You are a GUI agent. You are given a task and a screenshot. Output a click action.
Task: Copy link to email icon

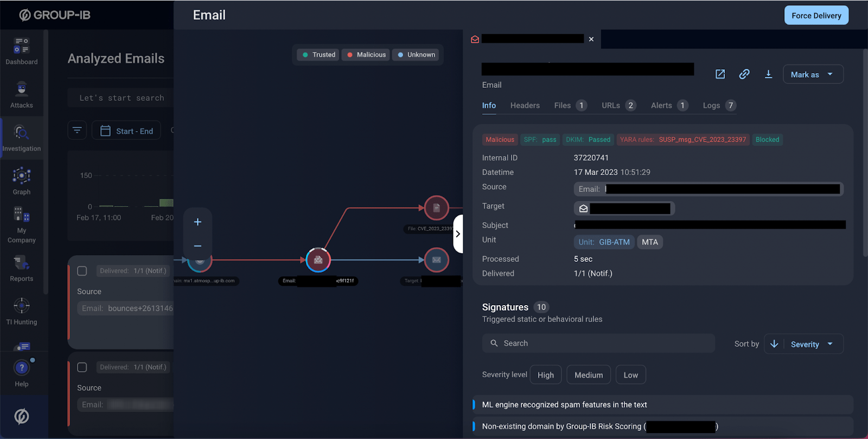click(x=744, y=74)
